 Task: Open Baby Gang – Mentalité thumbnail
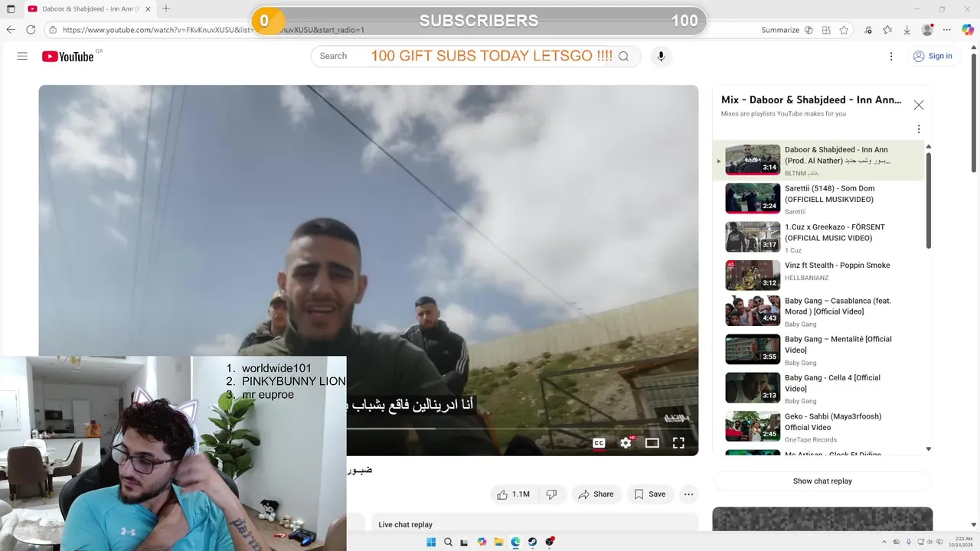click(753, 349)
